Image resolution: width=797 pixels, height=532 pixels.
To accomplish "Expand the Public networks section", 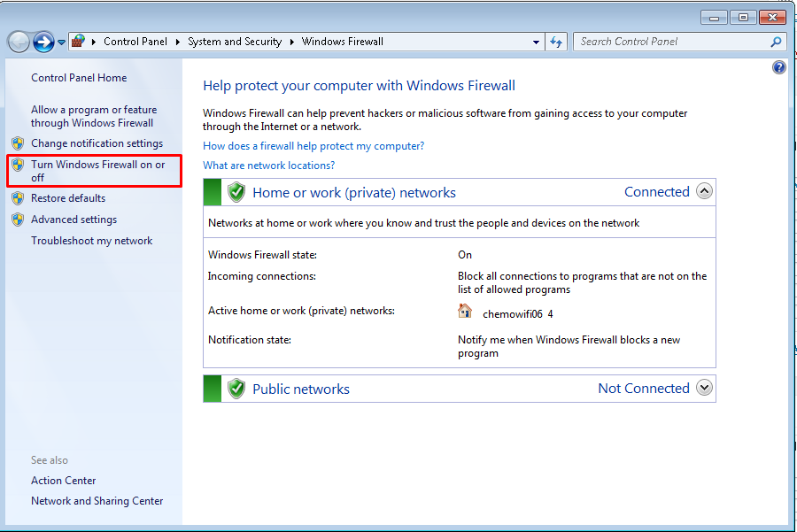I will tap(704, 388).
